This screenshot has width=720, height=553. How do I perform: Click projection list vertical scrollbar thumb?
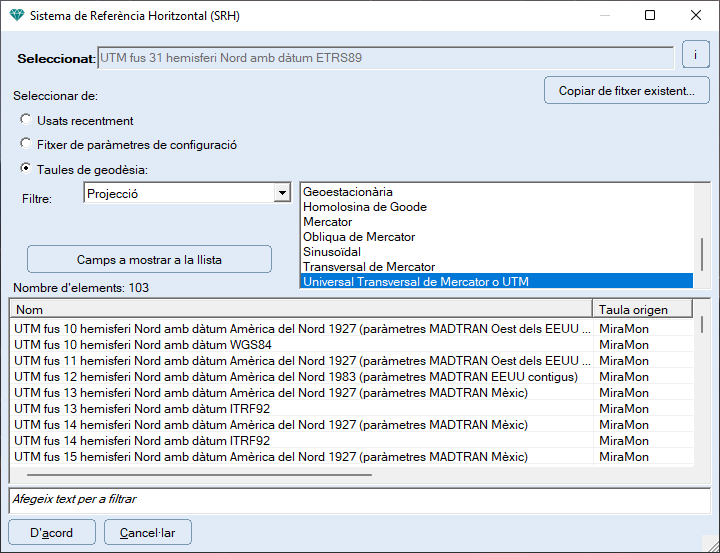pyautogui.click(x=702, y=254)
